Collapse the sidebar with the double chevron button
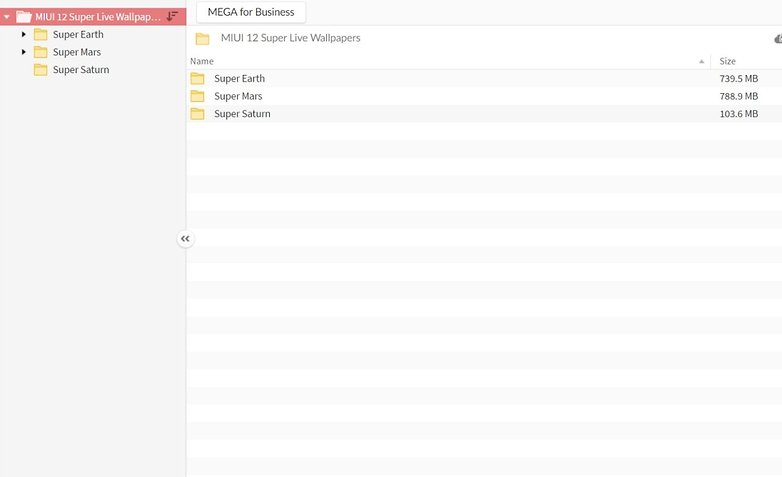782x477 pixels. (x=185, y=239)
